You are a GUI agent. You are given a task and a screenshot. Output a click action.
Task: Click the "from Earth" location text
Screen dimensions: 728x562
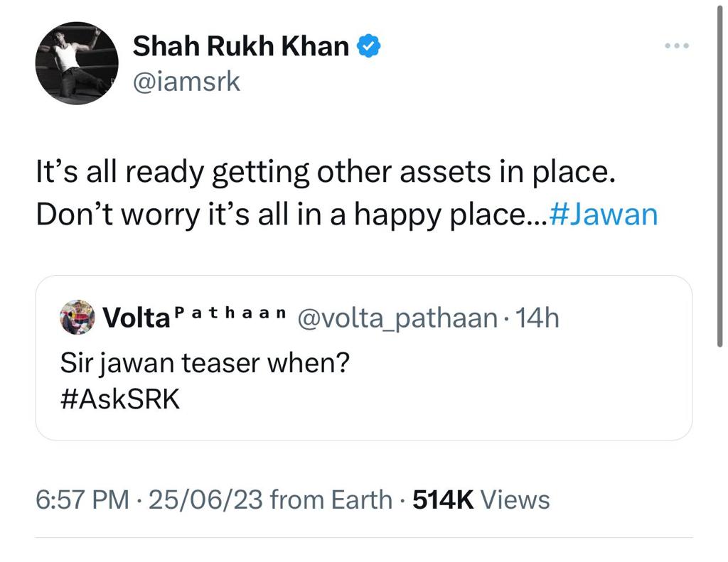(x=331, y=499)
